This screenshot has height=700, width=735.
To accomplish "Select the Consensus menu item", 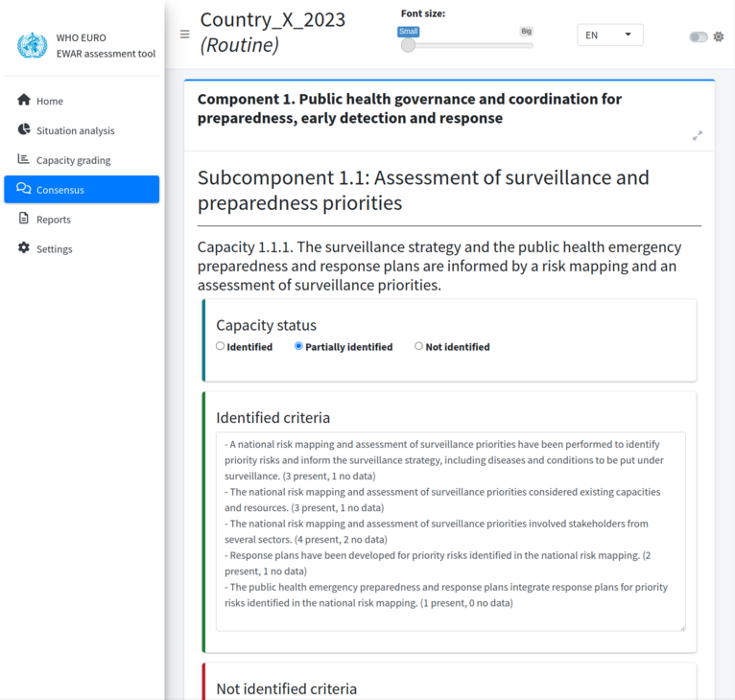I will coord(82,189).
